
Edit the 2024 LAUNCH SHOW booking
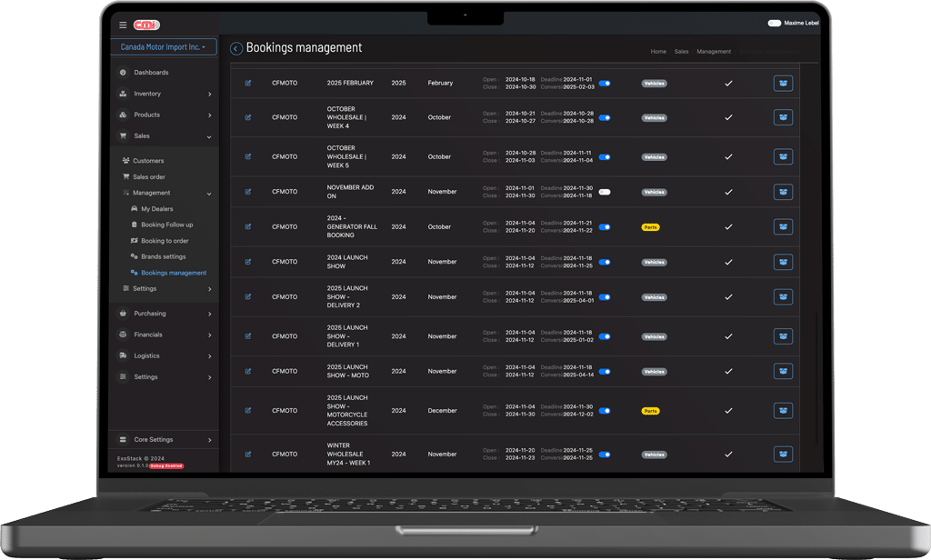(248, 262)
